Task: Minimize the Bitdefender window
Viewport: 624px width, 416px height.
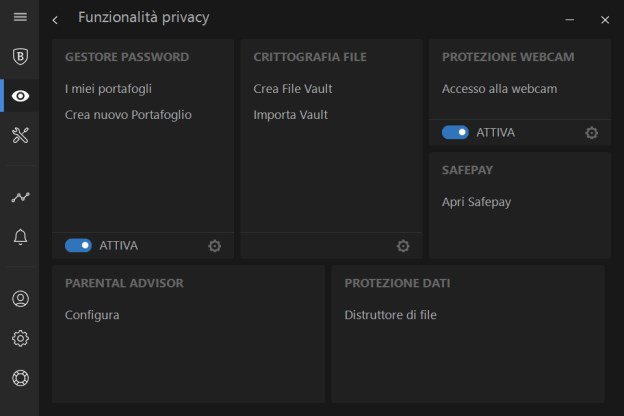Action: pos(569,20)
